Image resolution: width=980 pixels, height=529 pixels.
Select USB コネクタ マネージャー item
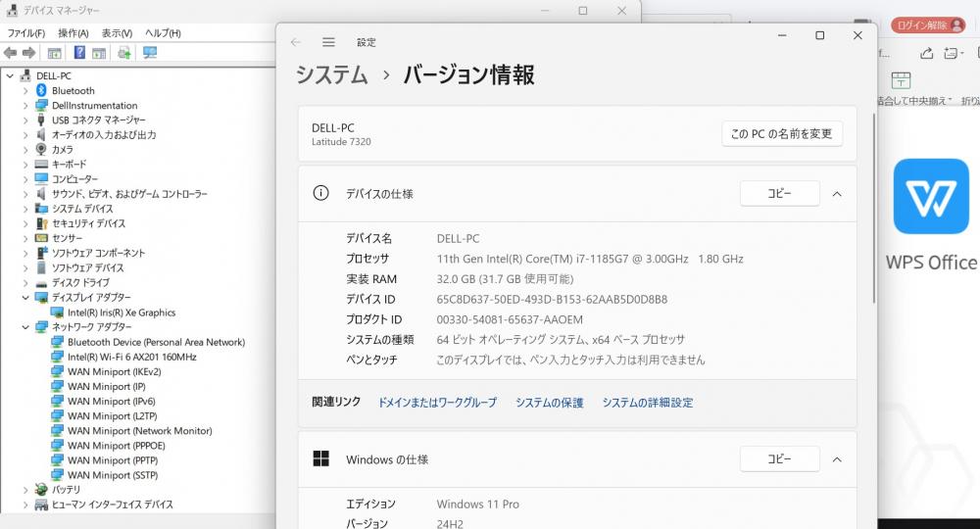(x=99, y=120)
